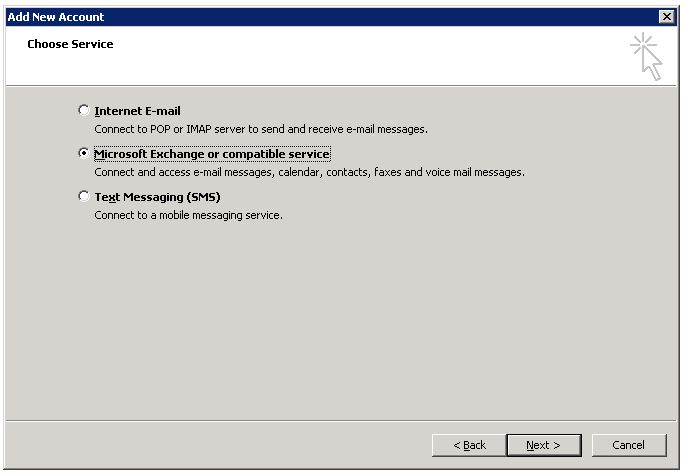Click empty space left of Back button
Image resolution: width=683 pixels, height=476 pixels.
220,445
